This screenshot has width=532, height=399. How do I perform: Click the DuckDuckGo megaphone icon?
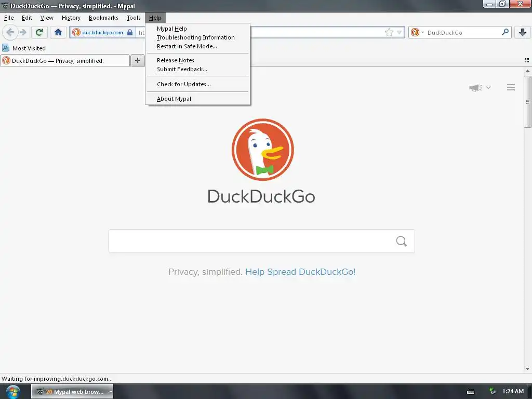(x=475, y=88)
